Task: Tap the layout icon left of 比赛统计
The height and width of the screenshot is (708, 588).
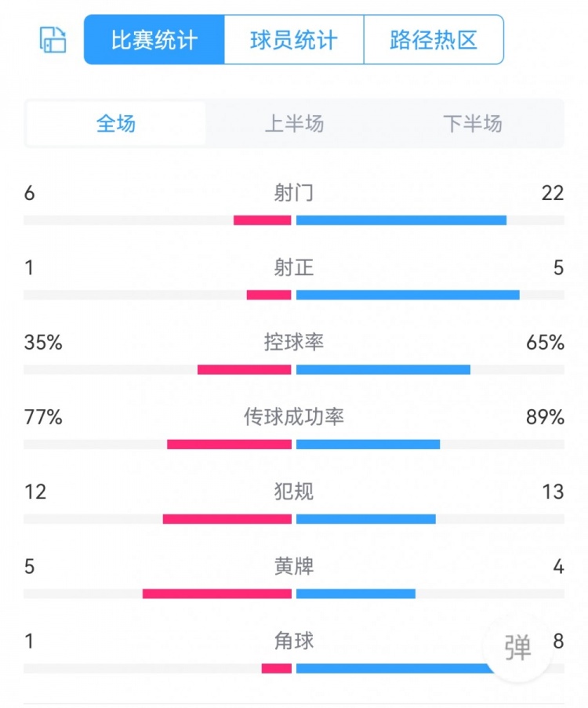Action: click(x=53, y=39)
